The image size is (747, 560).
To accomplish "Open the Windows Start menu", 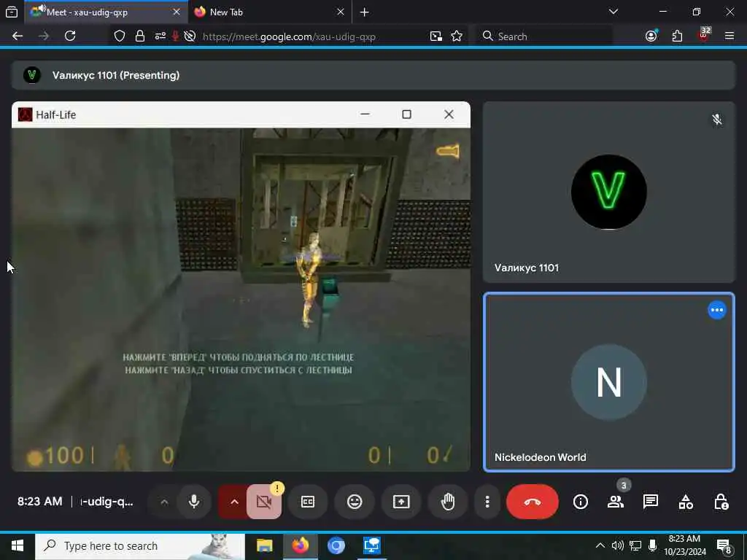I will click(18, 545).
